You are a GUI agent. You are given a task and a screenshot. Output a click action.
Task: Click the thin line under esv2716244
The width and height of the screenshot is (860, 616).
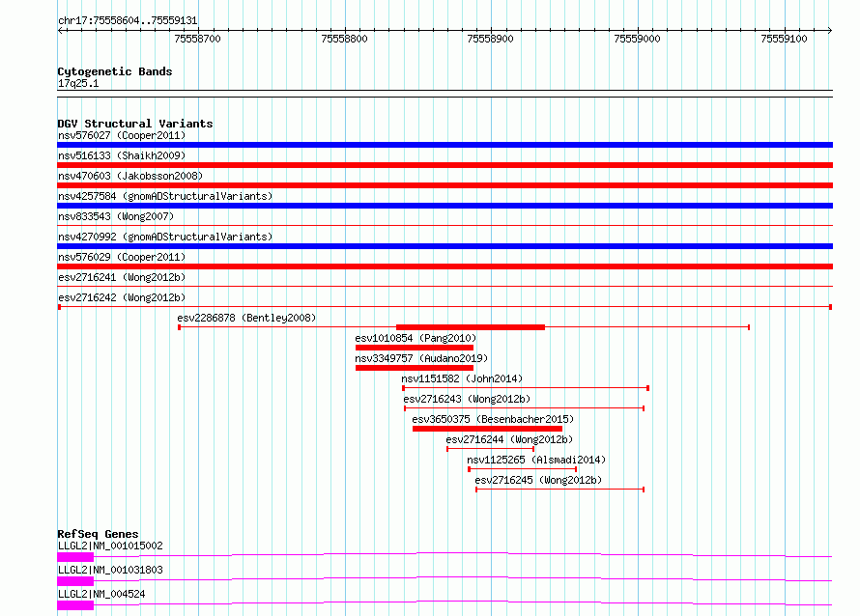[490, 449]
